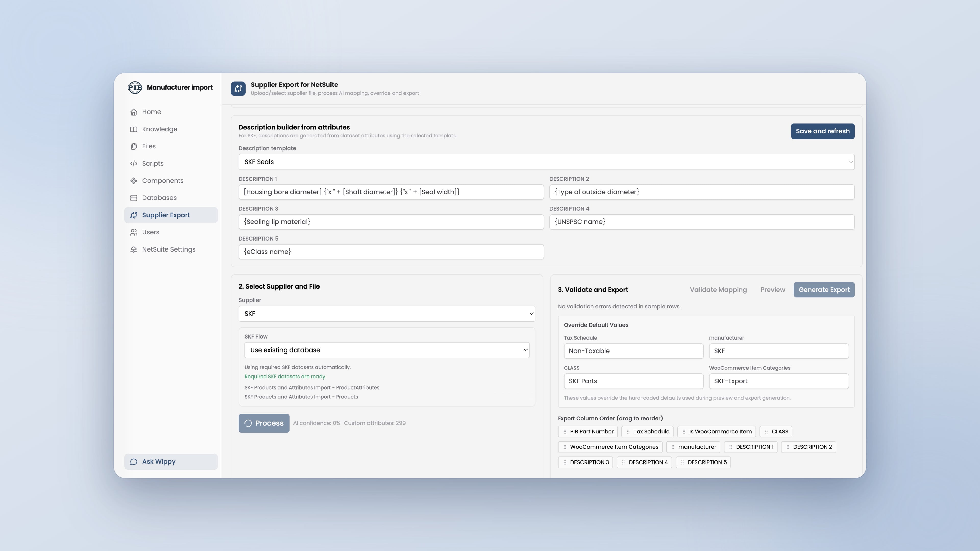Click the DESCRIPTION 2 template field
Image resolution: width=980 pixels, height=551 pixels.
(x=702, y=192)
